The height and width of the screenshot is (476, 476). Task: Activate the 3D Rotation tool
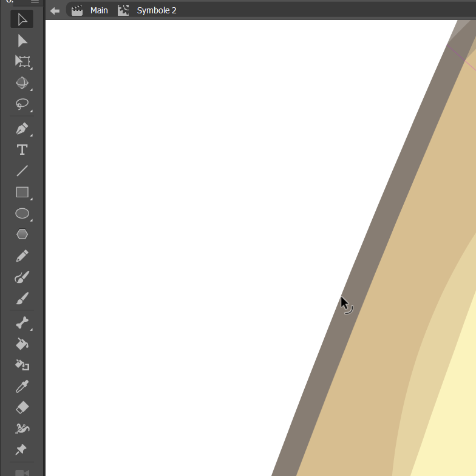[x=22, y=83]
